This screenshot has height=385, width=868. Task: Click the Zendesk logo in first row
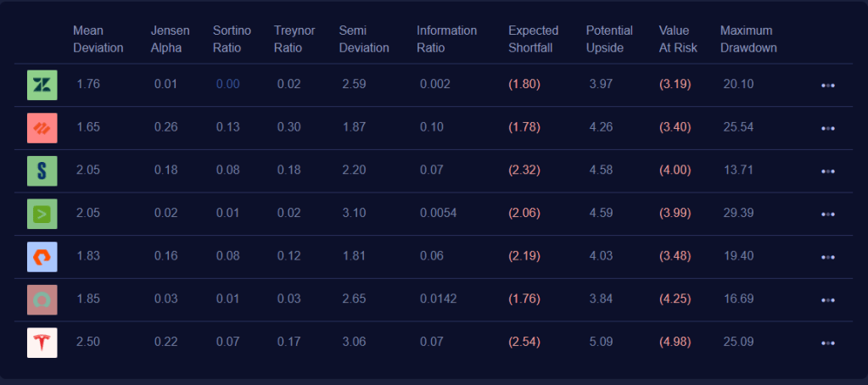[x=42, y=85]
